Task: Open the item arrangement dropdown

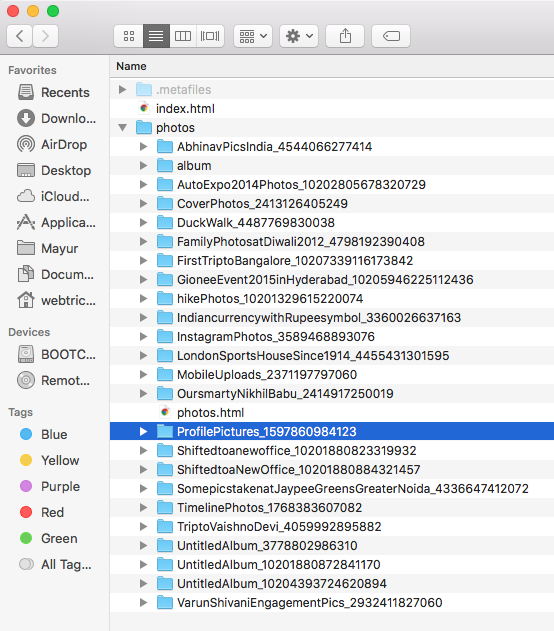Action: point(253,36)
